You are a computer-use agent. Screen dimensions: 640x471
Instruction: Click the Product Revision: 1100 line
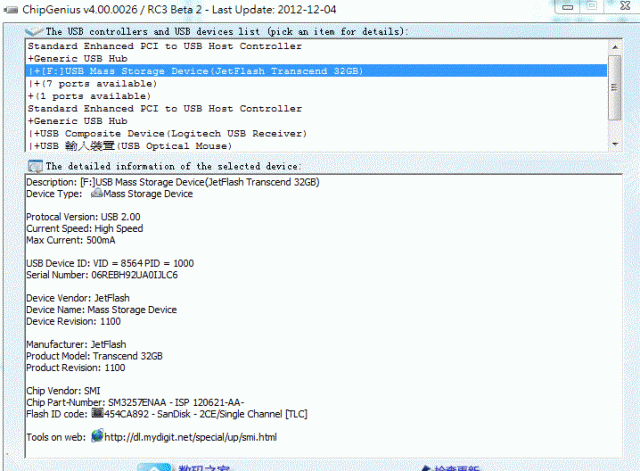pyautogui.click(x=76, y=368)
